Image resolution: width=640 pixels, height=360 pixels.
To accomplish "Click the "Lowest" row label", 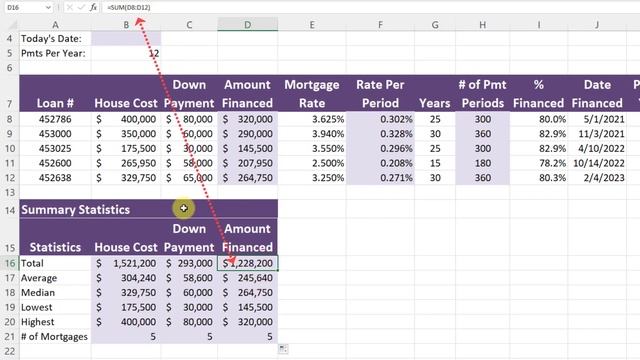I will 55,307.
